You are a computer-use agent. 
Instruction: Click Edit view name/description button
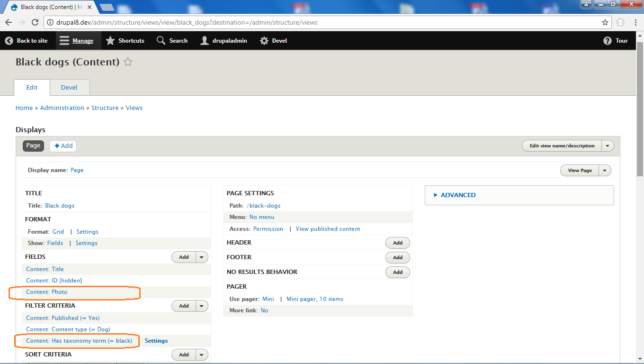[561, 146]
